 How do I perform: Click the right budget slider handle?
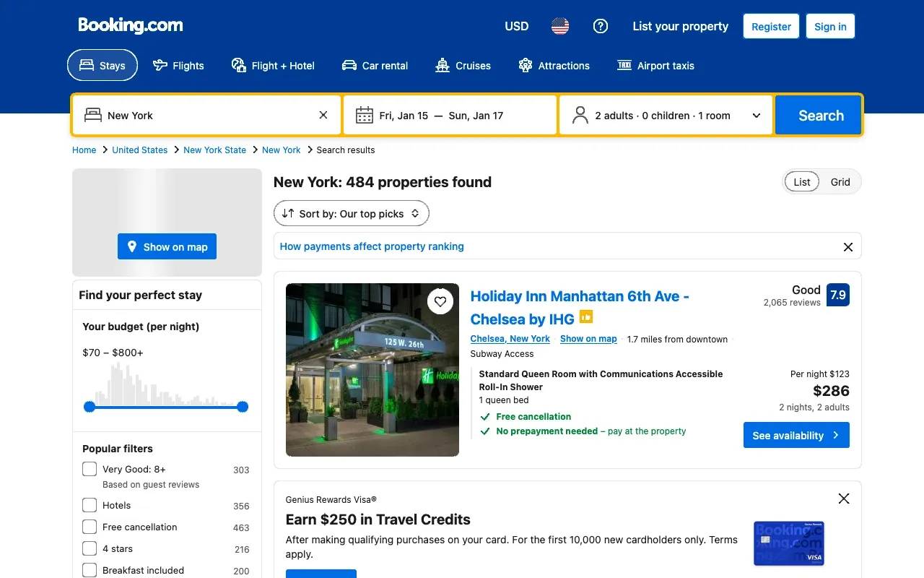pyautogui.click(x=243, y=407)
